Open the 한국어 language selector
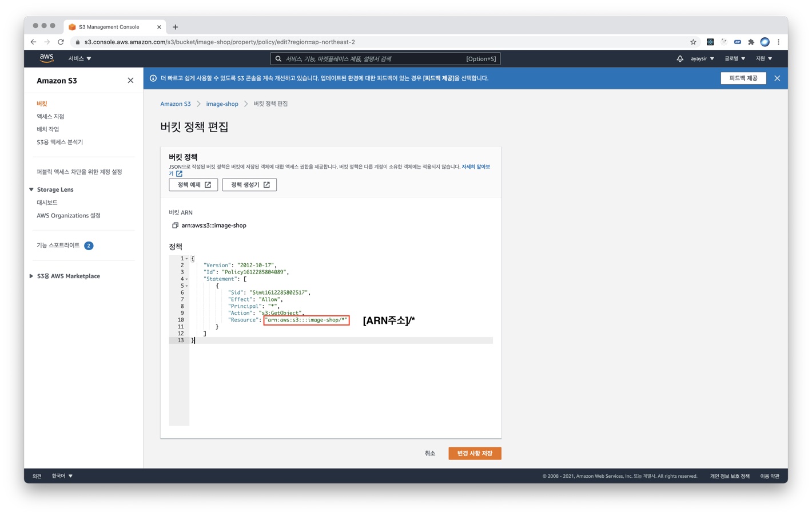Screen dimensions: 812x515 (62, 476)
